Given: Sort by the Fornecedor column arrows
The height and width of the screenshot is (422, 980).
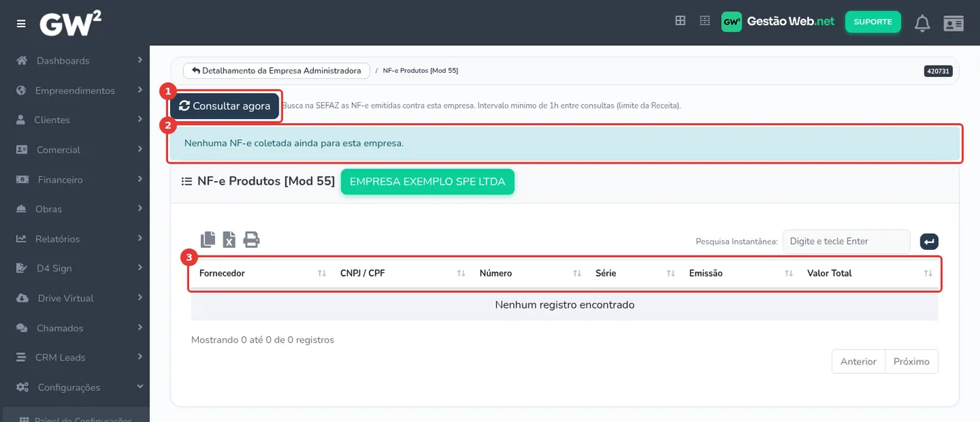Looking at the screenshot, I should pyautogui.click(x=322, y=274).
